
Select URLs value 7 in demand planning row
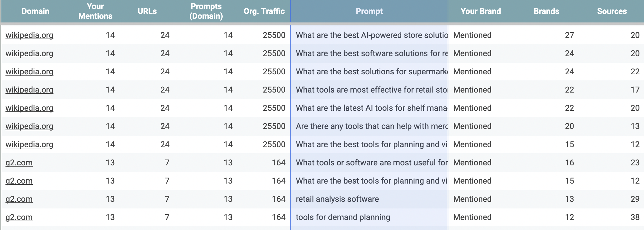(x=167, y=217)
